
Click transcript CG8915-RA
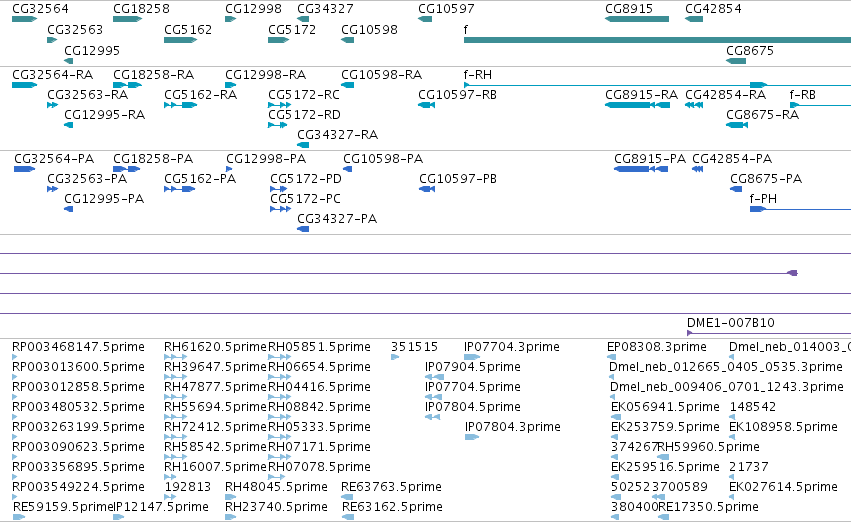(x=642, y=94)
